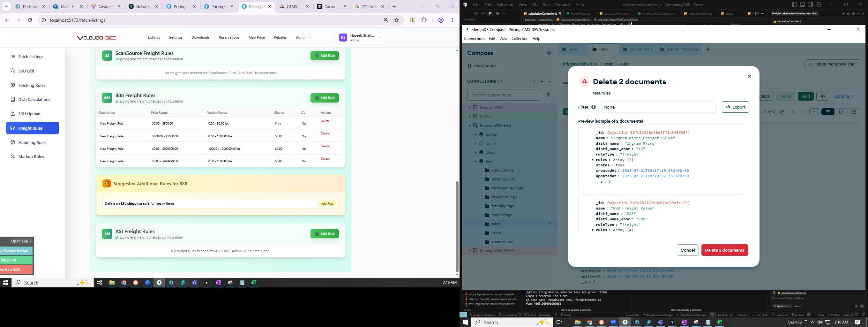Switch to the distiskumappings tab in Compass

coord(679,49)
